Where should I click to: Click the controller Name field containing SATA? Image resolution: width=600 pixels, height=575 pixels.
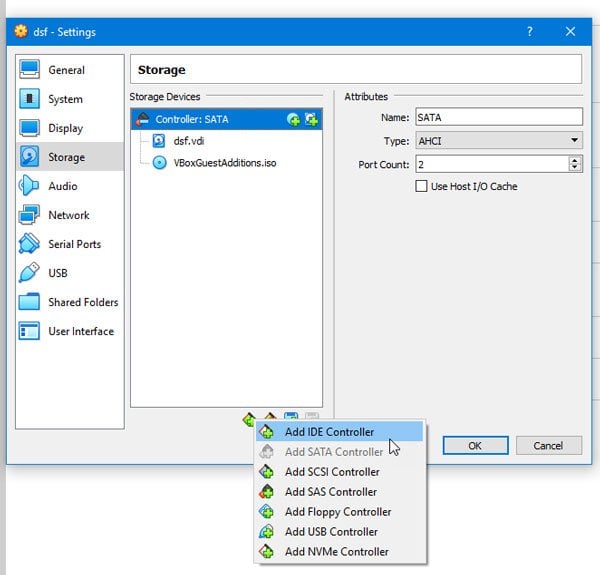pyautogui.click(x=499, y=117)
